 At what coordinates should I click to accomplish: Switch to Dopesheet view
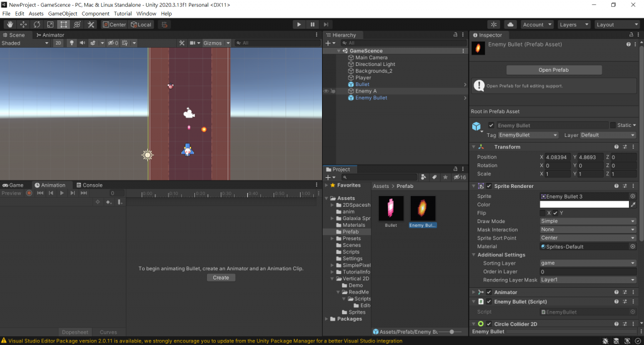point(75,332)
